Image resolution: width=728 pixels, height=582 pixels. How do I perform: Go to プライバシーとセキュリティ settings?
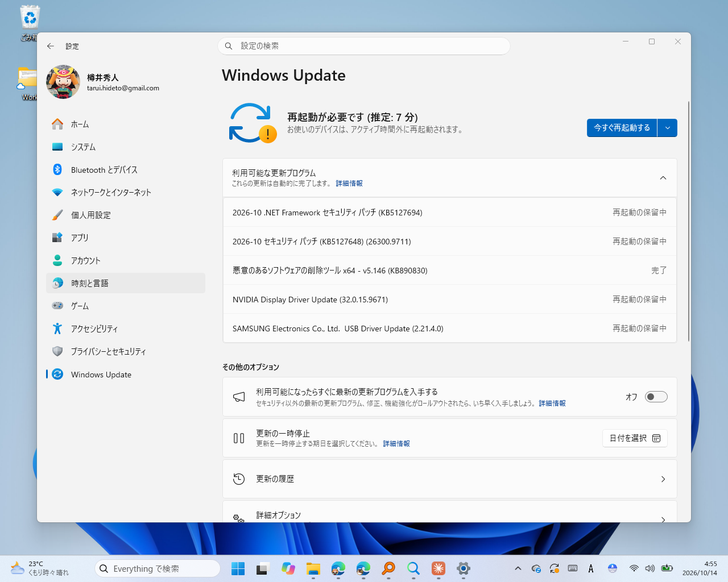[x=126, y=351]
